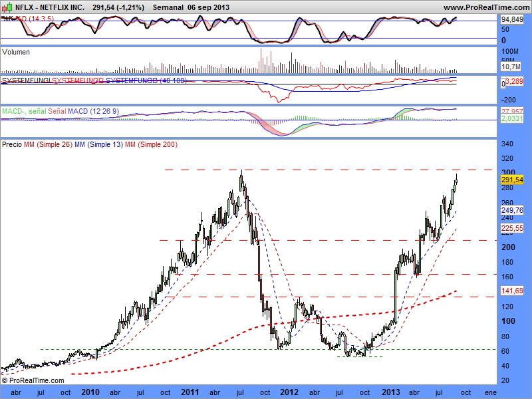Screen dimensions: 532x399
Task: Click the 2013 year label on time axis
Action: [x=391, y=392]
